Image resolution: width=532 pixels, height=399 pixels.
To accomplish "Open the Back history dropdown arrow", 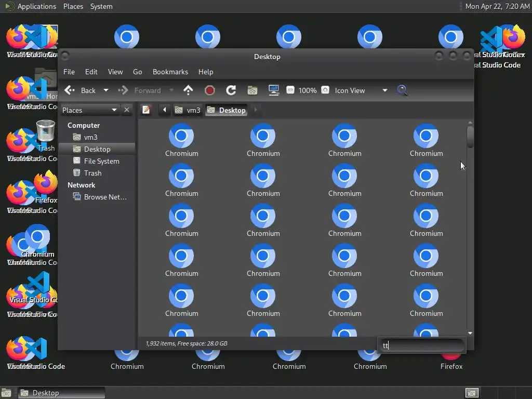I will point(106,90).
